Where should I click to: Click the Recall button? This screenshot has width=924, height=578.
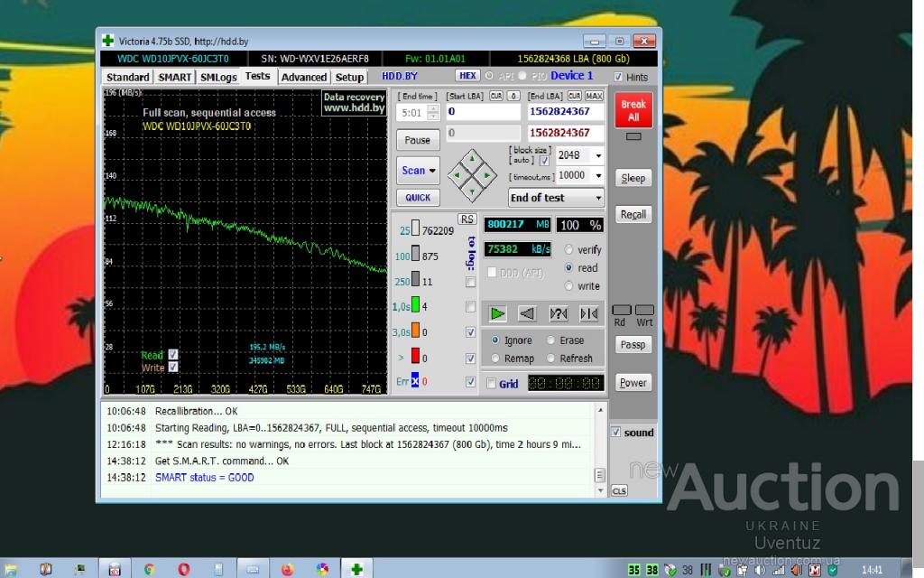click(633, 215)
